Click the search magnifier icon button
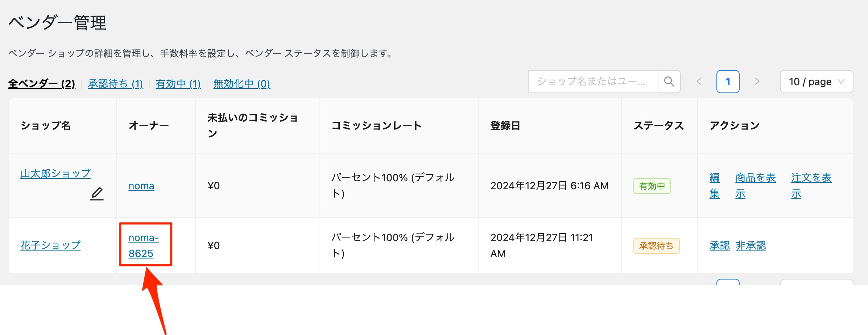Viewport: 868px width, 335px height. click(669, 82)
